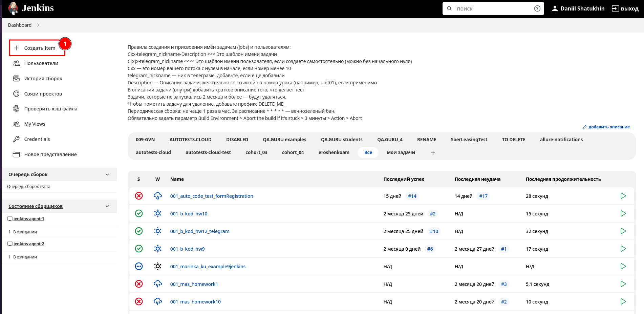644x314 pixels.
Task: Switch to cohort_03 tab
Action: coord(256,152)
